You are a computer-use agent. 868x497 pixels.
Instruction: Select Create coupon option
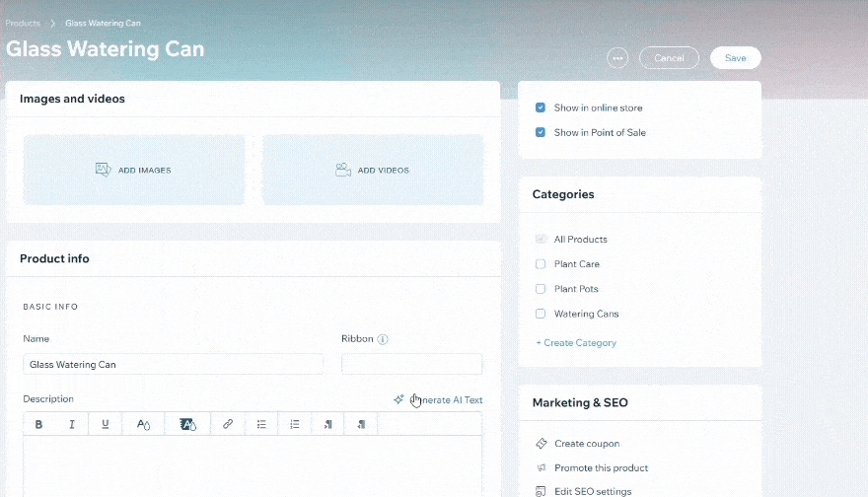pos(587,444)
